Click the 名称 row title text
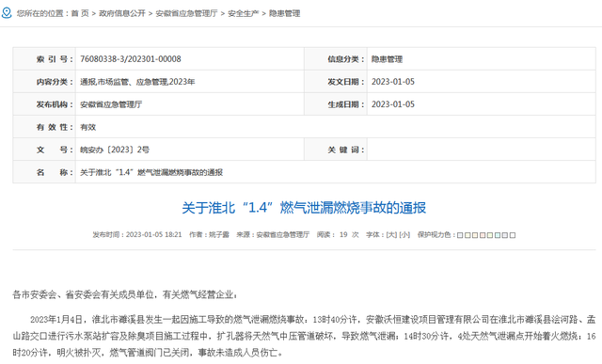The height and width of the screenshot is (364, 602). click(x=151, y=172)
